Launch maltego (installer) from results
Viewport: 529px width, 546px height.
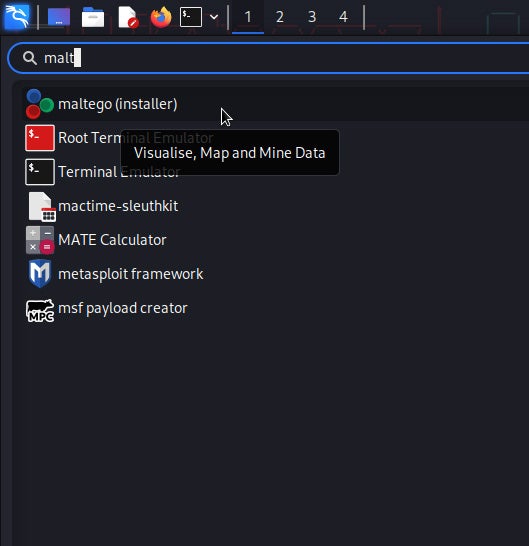pos(276,104)
